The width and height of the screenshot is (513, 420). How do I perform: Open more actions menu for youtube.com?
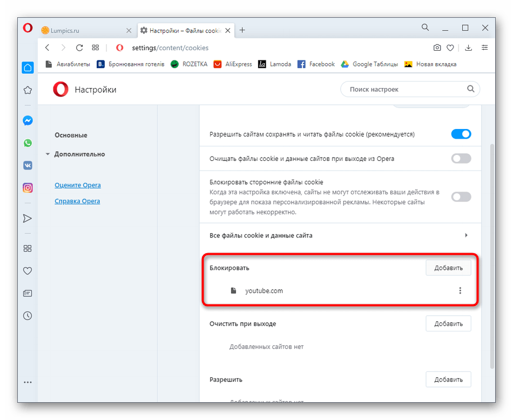(460, 290)
